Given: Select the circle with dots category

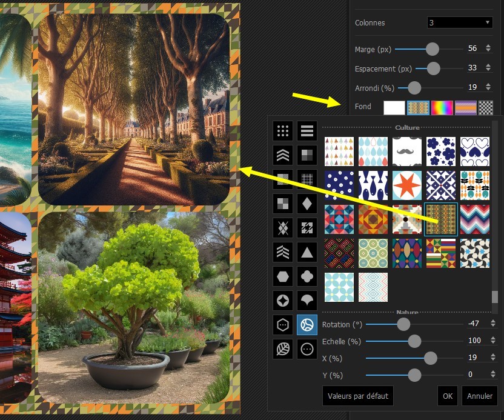Looking at the screenshot, I should click(307, 349).
